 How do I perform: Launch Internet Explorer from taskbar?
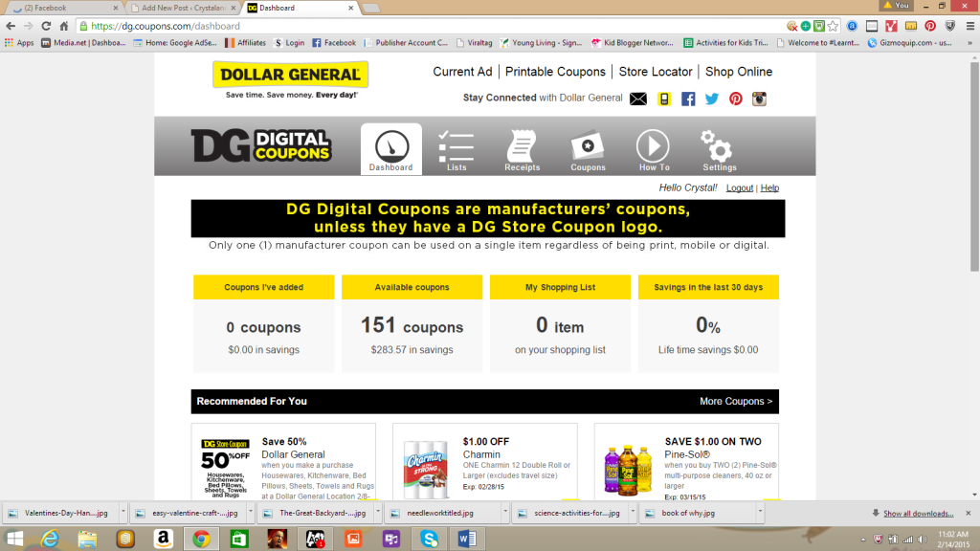pos(50,539)
